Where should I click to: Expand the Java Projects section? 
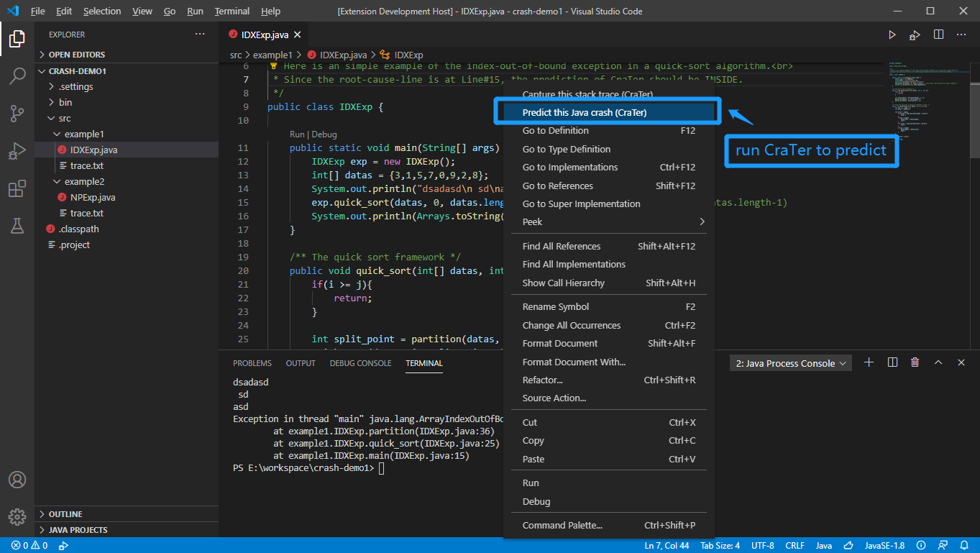coord(127,530)
